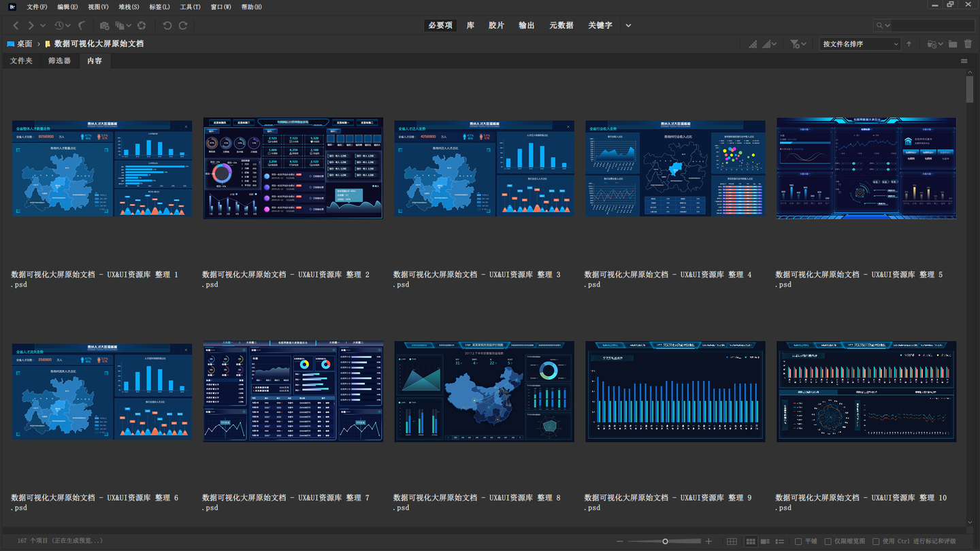Switch to the 元数据 workspace

point(561,25)
